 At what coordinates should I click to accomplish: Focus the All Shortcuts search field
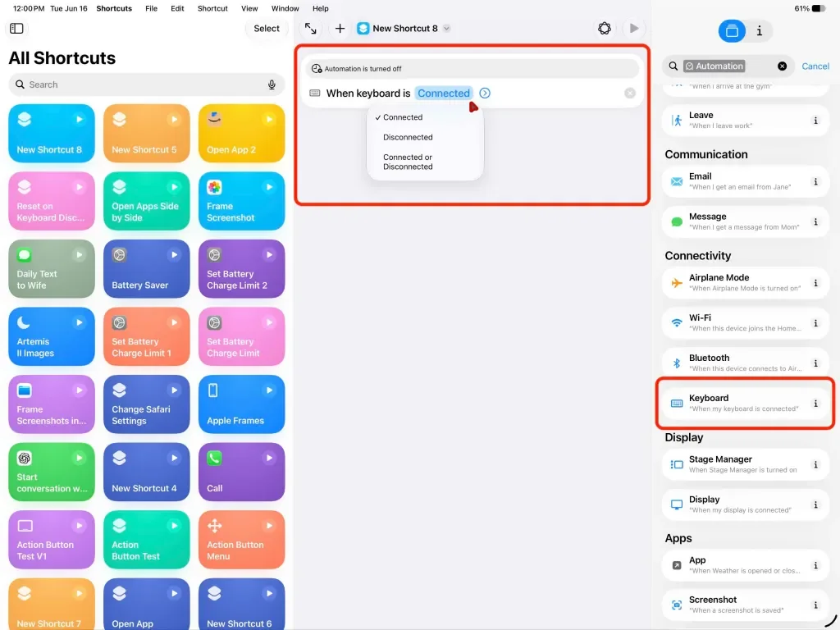pyautogui.click(x=144, y=84)
